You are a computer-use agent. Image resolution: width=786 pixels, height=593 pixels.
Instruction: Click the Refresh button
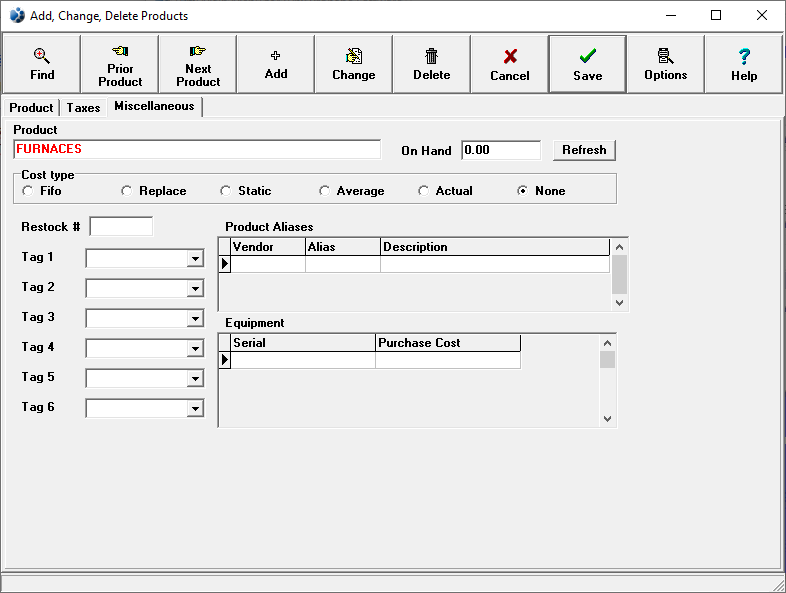[x=584, y=150]
